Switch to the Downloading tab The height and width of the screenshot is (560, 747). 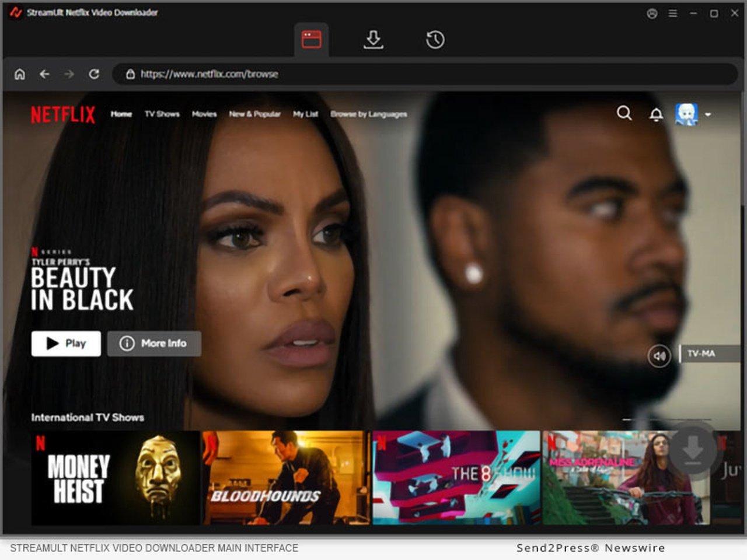click(x=373, y=39)
